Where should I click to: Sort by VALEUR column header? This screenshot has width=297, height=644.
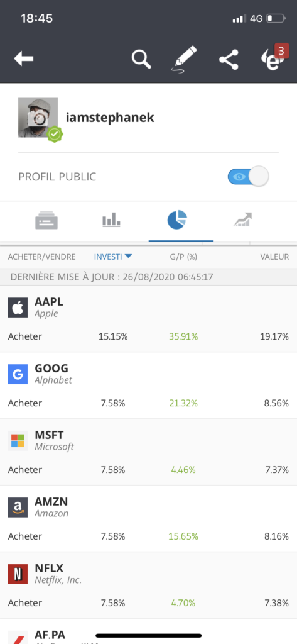(x=274, y=257)
